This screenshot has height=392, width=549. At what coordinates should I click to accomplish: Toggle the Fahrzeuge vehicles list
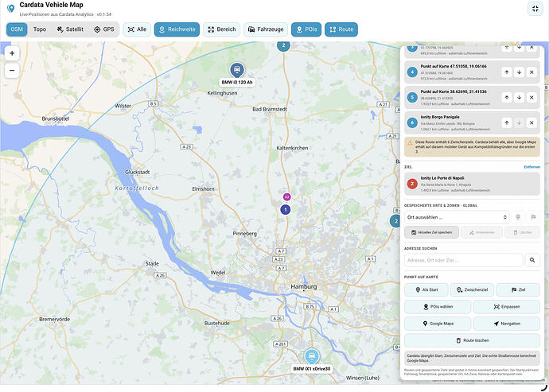coord(266,29)
